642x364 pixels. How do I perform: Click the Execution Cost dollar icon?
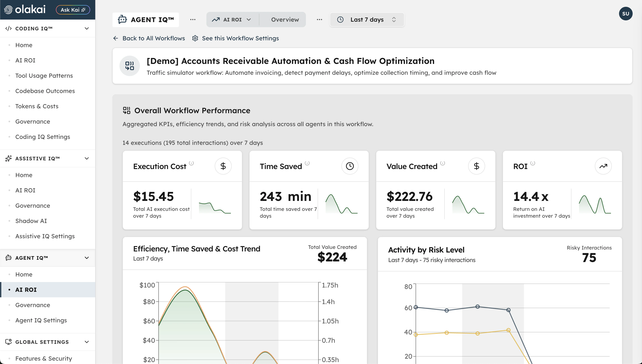[223, 166]
